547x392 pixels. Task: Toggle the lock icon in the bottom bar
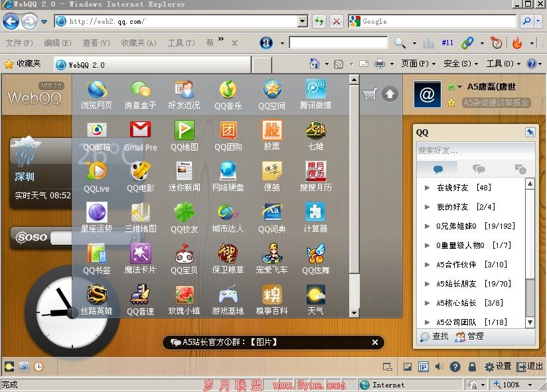coord(473,367)
